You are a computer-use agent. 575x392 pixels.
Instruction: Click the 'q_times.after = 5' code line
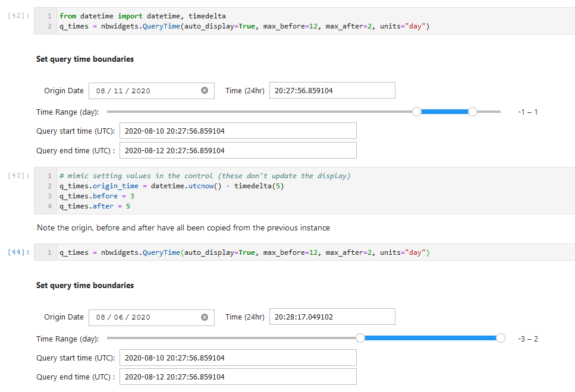click(x=95, y=206)
